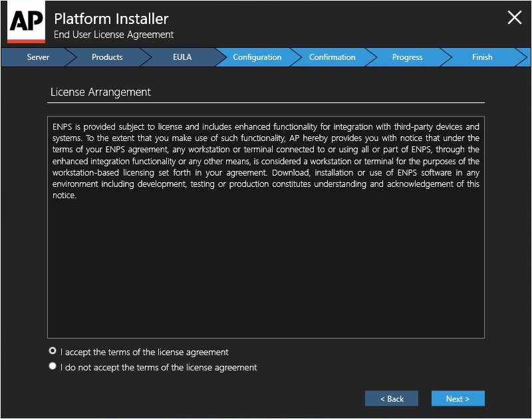
Task: Click the Progress step tab
Action: 407,57
